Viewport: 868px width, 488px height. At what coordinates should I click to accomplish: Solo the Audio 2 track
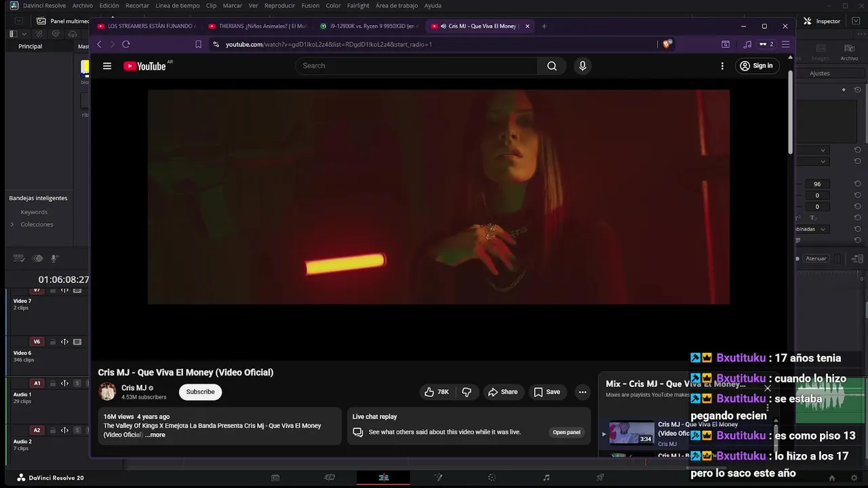tap(77, 430)
